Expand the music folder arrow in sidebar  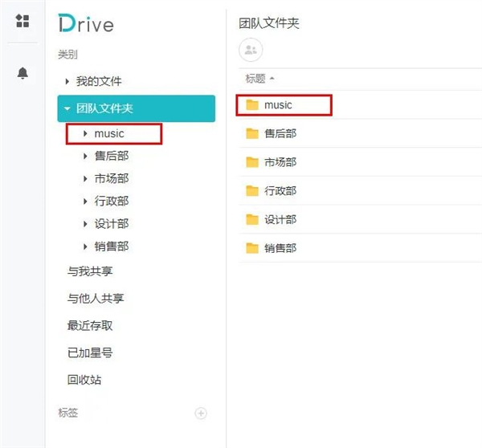(x=85, y=133)
